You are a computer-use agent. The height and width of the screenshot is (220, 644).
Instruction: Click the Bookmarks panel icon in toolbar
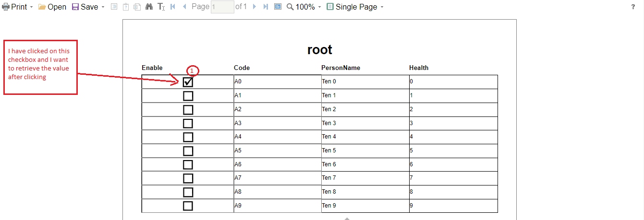pos(114,7)
